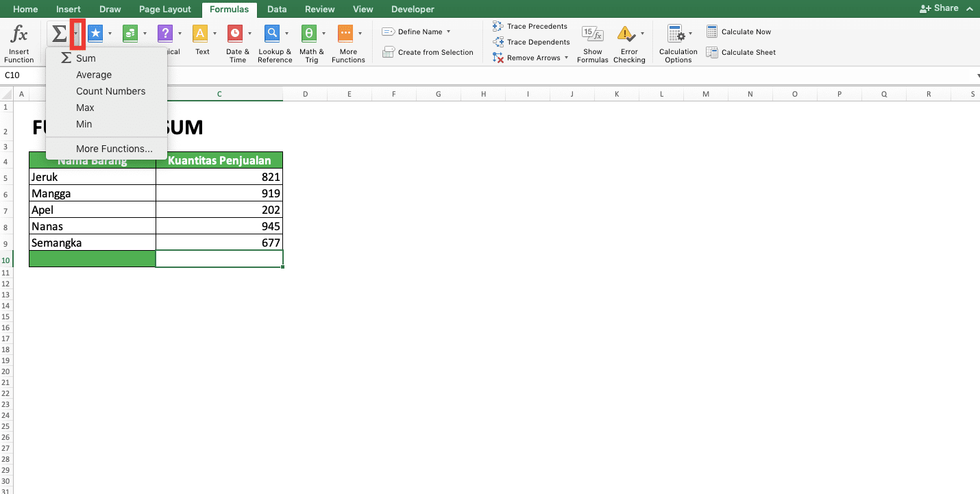Select the cell containing Apel
Image resolution: width=980 pixels, height=494 pixels.
(93, 210)
